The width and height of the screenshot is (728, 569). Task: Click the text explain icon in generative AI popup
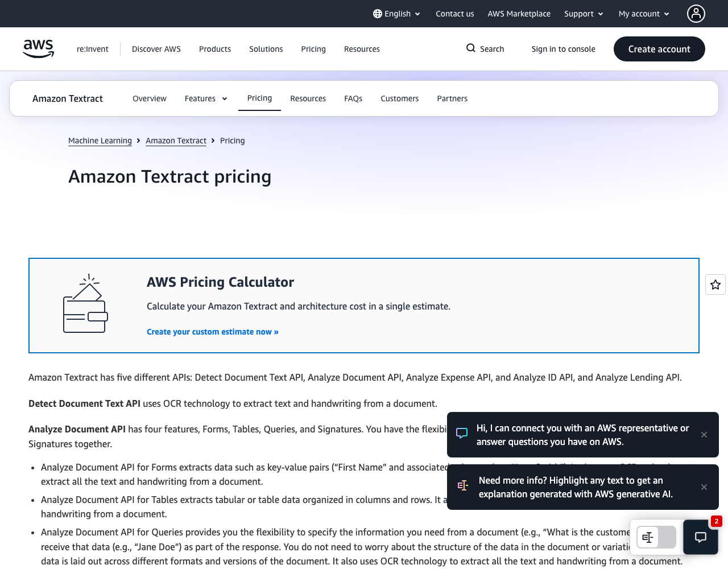(x=463, y=486)
